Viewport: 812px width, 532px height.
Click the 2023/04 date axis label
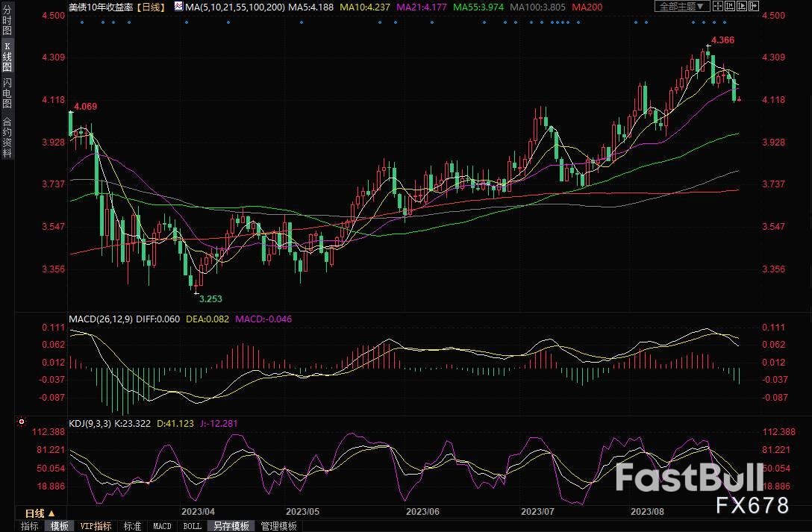tap(198, 511)
